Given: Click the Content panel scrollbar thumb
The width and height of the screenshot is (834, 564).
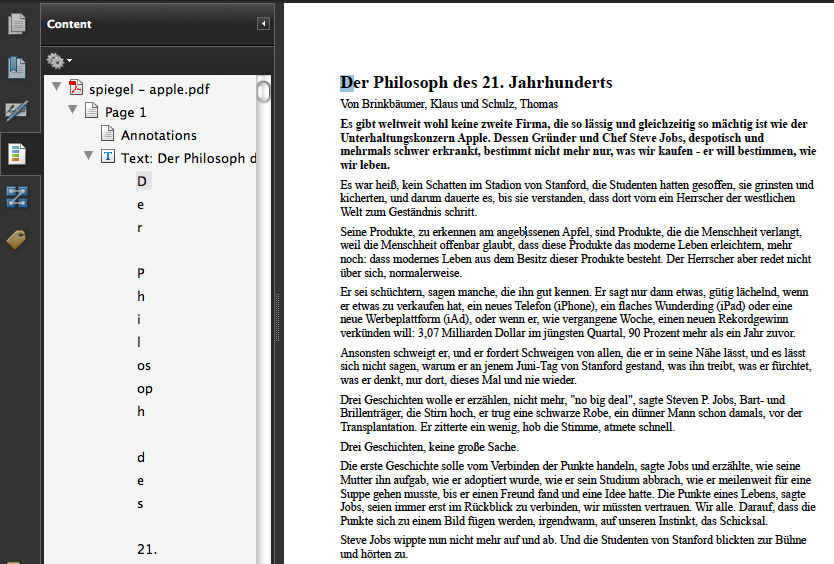Looking at the screenshot, I should tap(263, 90).
